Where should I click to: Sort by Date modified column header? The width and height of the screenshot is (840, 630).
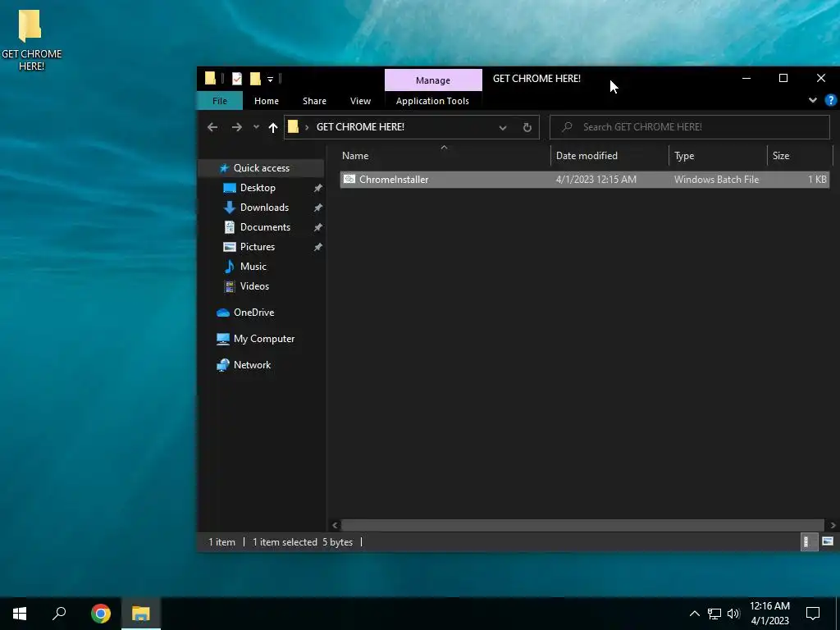(x=609, y=156)
